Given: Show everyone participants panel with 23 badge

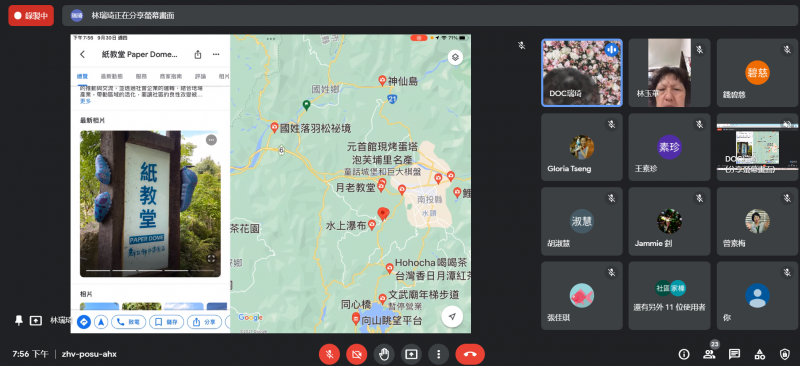Looking at the screenshot, I should [x=709, y=354].
